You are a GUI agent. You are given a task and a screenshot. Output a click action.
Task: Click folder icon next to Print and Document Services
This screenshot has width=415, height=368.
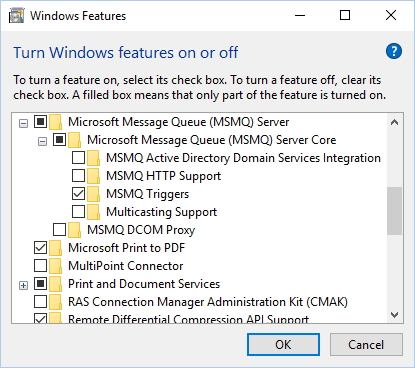tap(55, 284)
